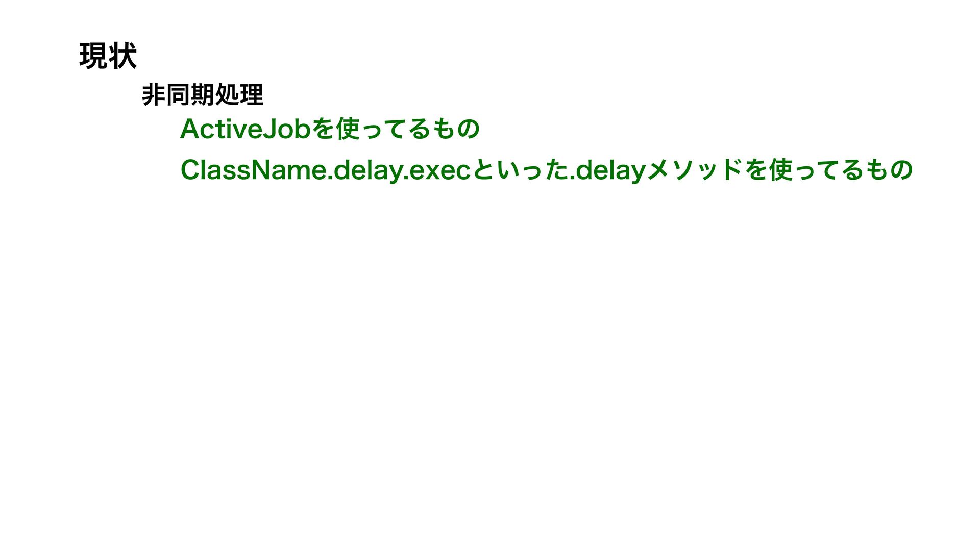The width and height of the screenshot is (980, 551).
Task: Select the ClassName text in second bullet
Action: 253,170
